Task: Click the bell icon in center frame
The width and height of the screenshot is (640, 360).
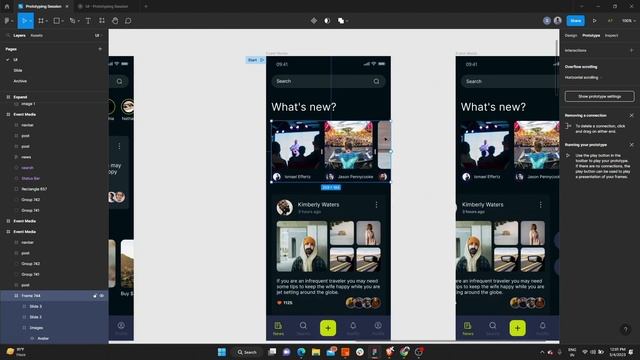Action: pyautogui.click(x=353, y=326)
